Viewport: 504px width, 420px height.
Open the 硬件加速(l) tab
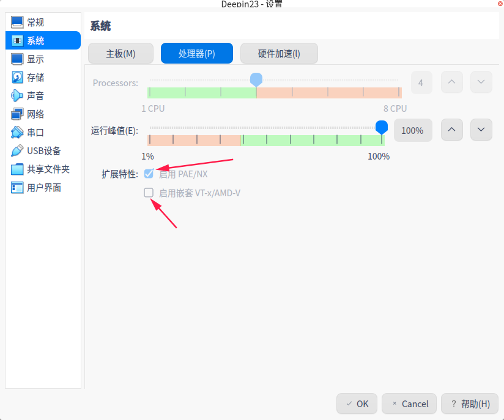(279, 53)
